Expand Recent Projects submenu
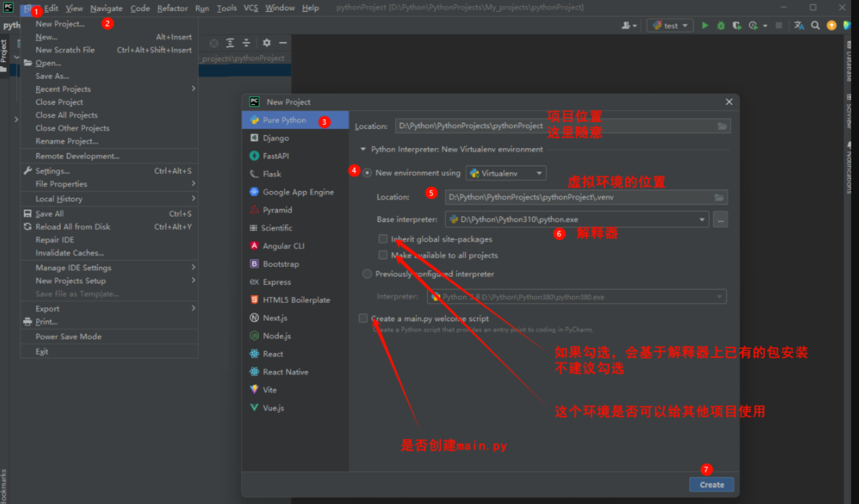This screenshot has width=859, height=504. (x=110, y=89)
